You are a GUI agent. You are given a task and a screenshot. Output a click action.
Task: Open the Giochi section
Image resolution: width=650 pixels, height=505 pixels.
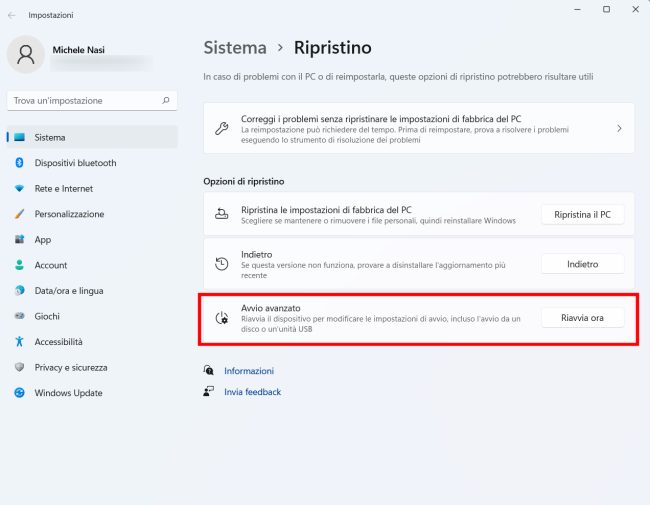pos(92,316)
